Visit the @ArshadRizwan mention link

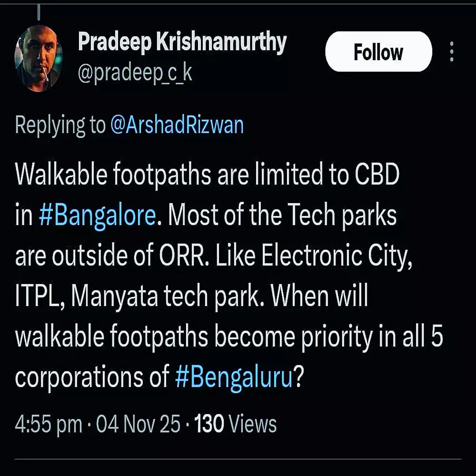tap(177, 125)
